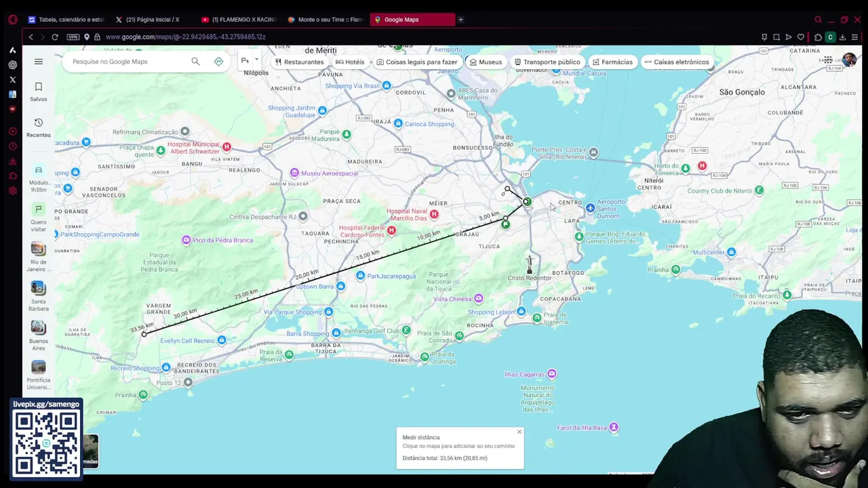
Task: Switch to the Tabela, calendário tab
Action: (66, 20)
